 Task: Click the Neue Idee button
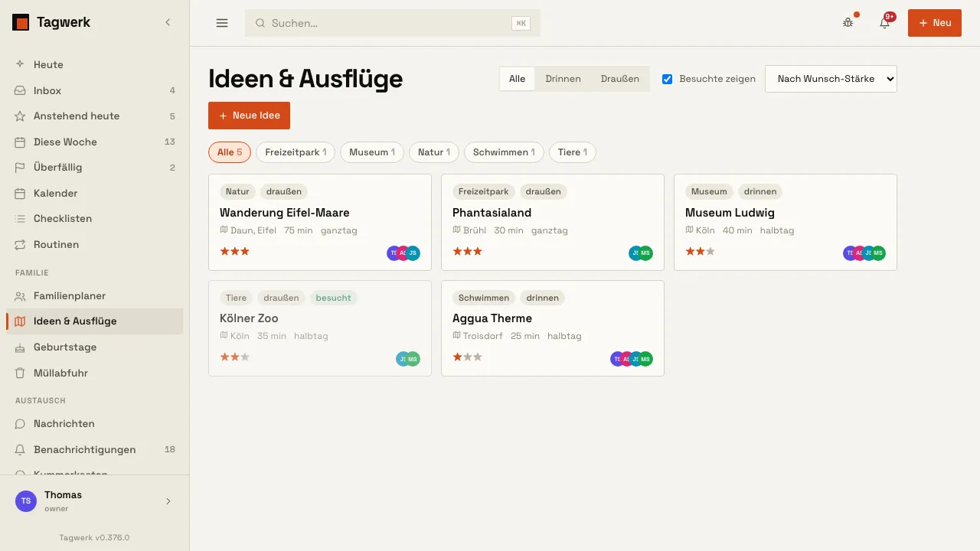pos(249,116)
